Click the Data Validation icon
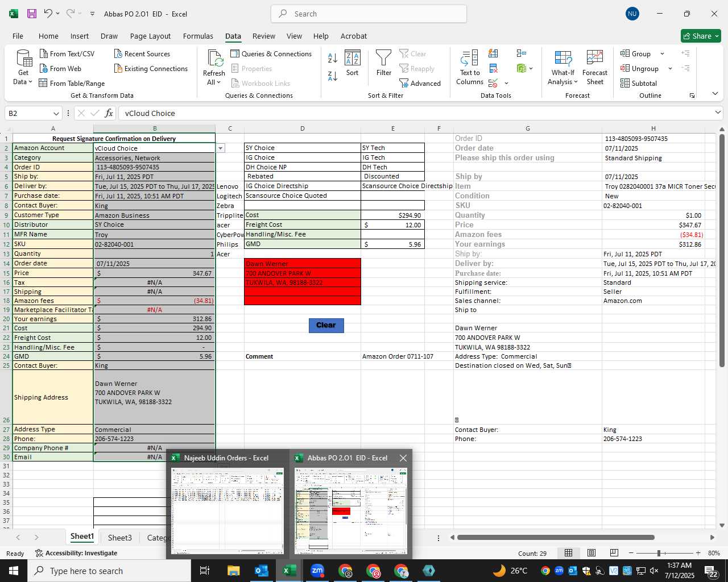 point(493,83)
